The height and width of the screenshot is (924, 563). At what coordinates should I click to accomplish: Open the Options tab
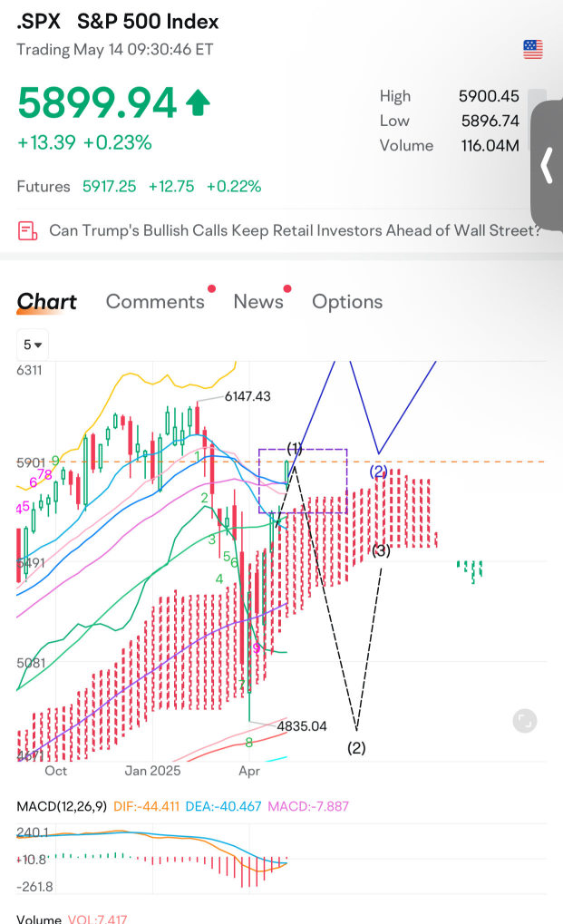click(x=347, y=301)
